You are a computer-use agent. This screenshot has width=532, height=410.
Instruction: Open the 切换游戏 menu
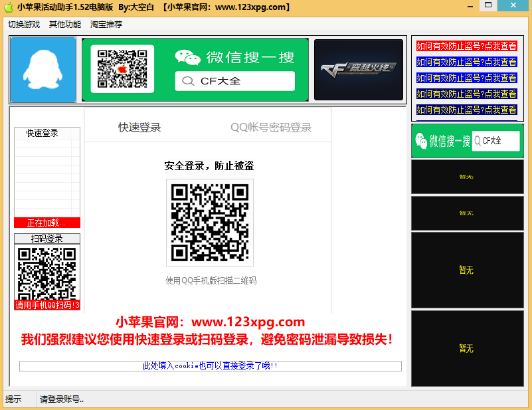(x=24, y=25)
